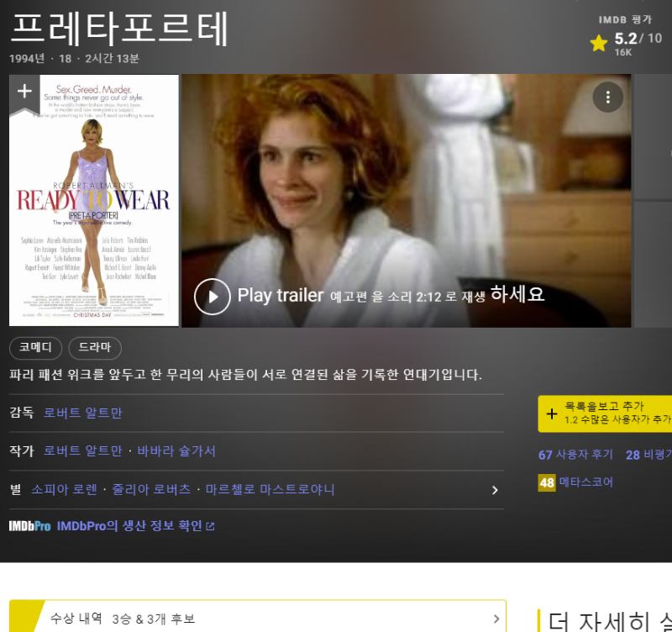The height and width of the screenshot is (632, 672).
Task: Click the IMDbPro logo
Action: pyautogui.click(x=29, y=526)
